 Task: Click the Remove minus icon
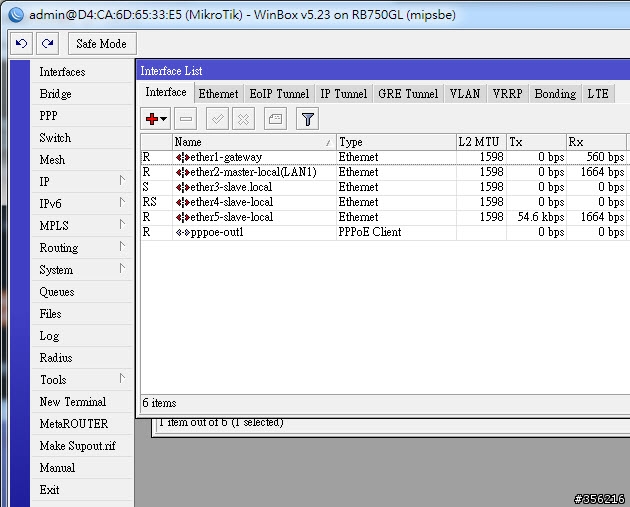tap(186, 119)
